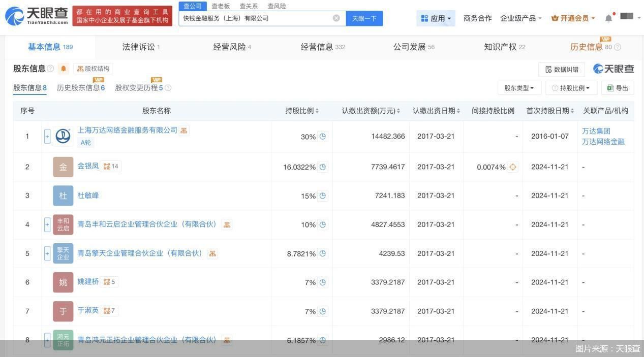
Task: View pie chart for 姚建桥 7% shareholding
Action: pos(323,282)
